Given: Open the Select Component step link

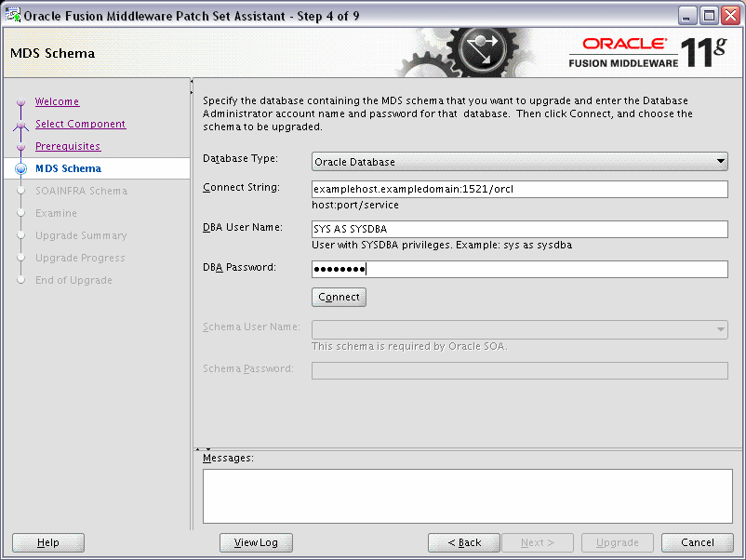Looking at the screenshot, I should pos(80,124).
